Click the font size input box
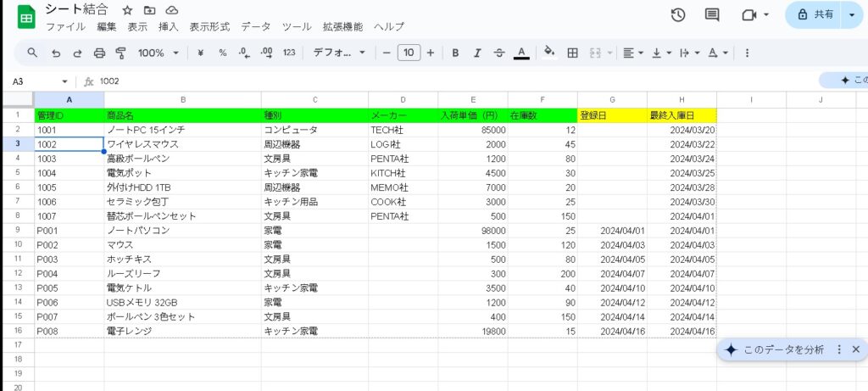Screen dimensions: 868x391 [409, 53]
